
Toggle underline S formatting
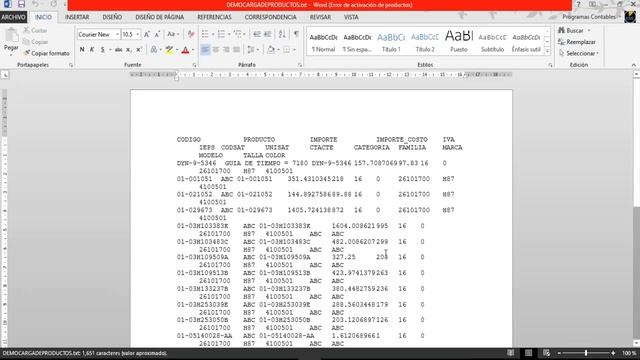(103, 50)
